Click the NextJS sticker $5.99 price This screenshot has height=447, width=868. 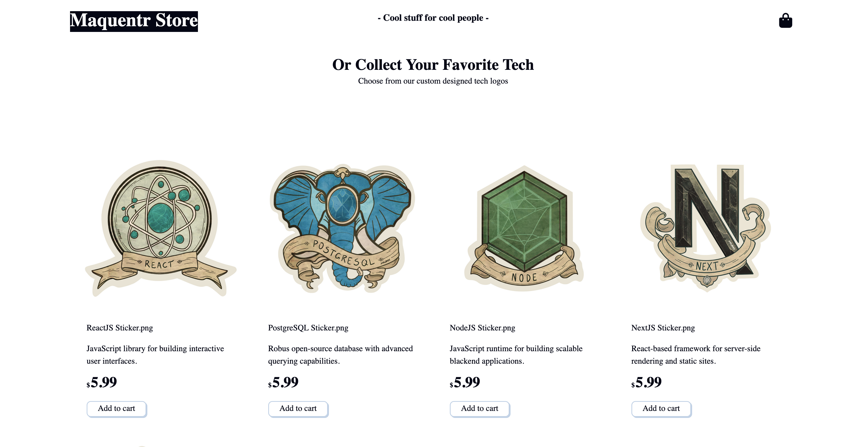[x=646, y=382]
